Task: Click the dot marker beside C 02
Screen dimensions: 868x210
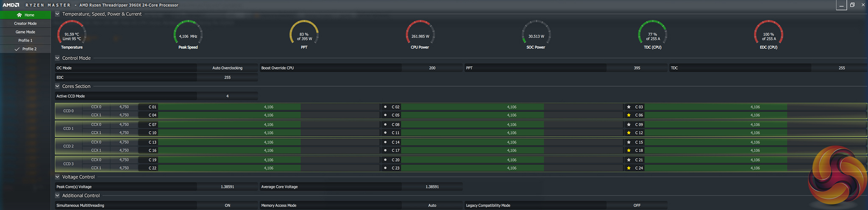Action: click(x=385, y=107)
